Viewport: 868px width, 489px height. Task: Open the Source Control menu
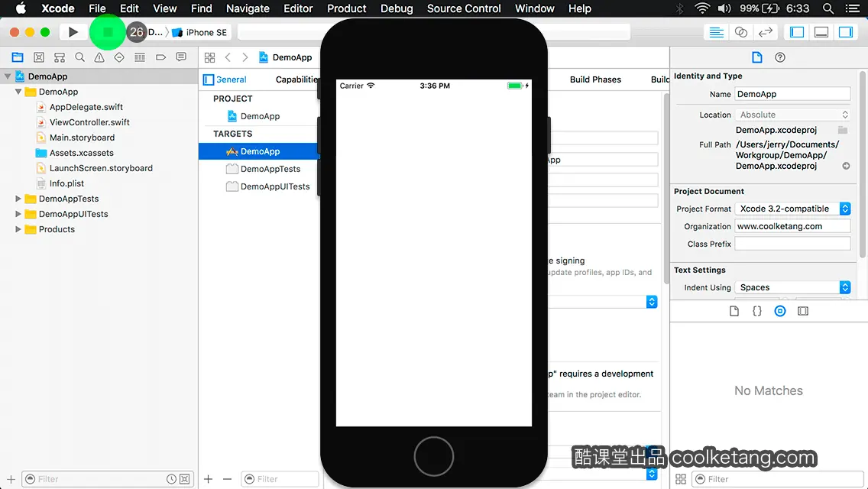coord(464,8)
